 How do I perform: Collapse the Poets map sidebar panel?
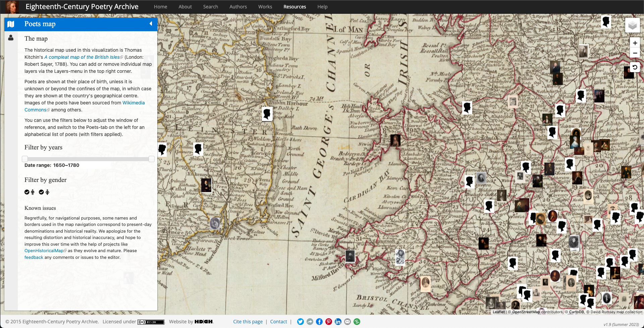point(151,24)
